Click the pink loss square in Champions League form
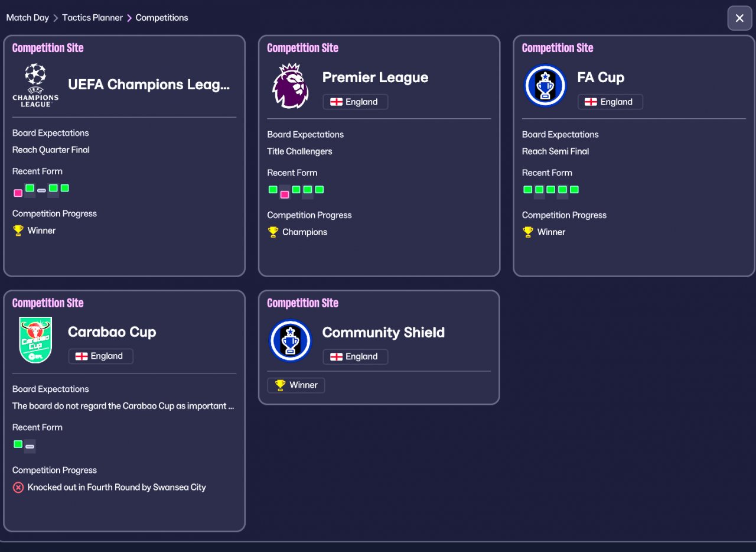Image resolution: width=756 pixels, height=552 pixels. coord(18,193)
